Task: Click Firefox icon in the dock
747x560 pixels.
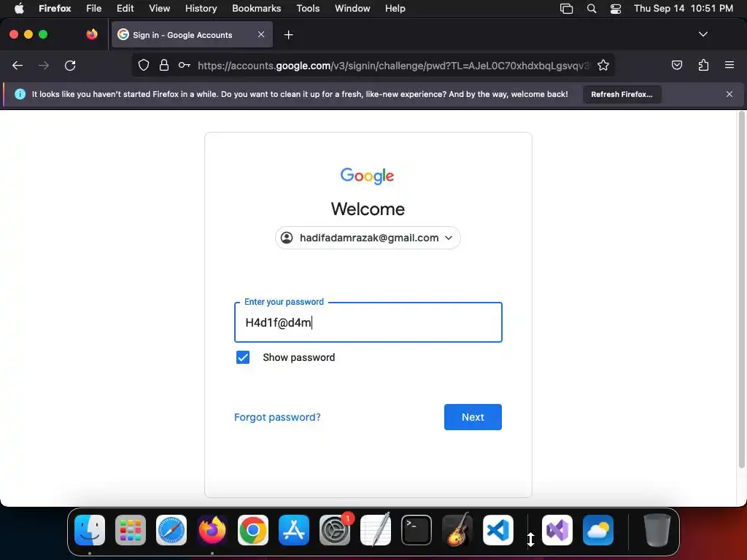Action: coord(212,530)
